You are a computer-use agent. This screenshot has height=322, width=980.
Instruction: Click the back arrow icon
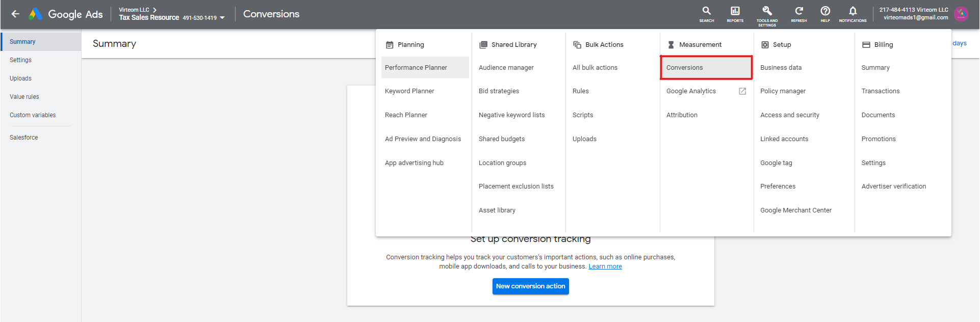[15, 14]
